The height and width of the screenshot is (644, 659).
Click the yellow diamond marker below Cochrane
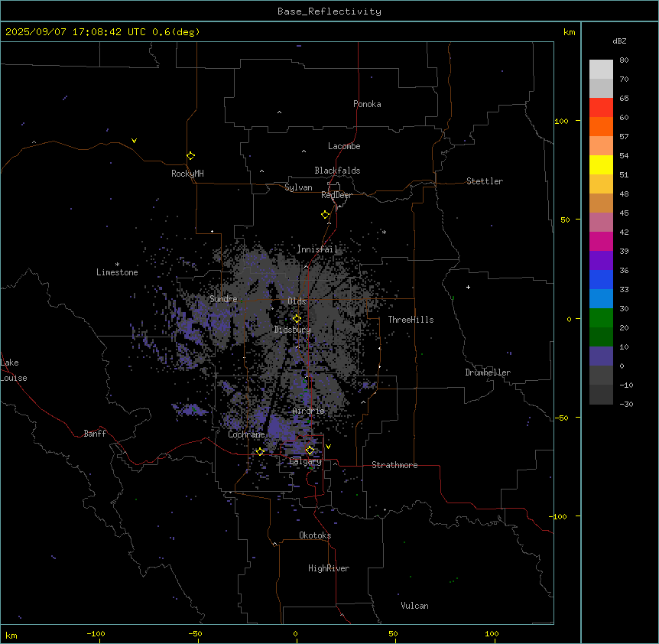260,451
